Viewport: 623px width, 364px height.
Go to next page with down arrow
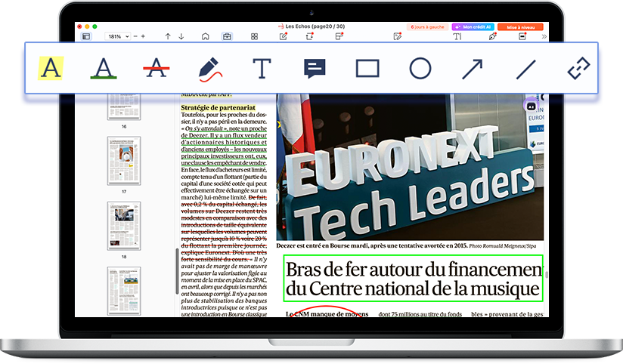click(181, 36)
